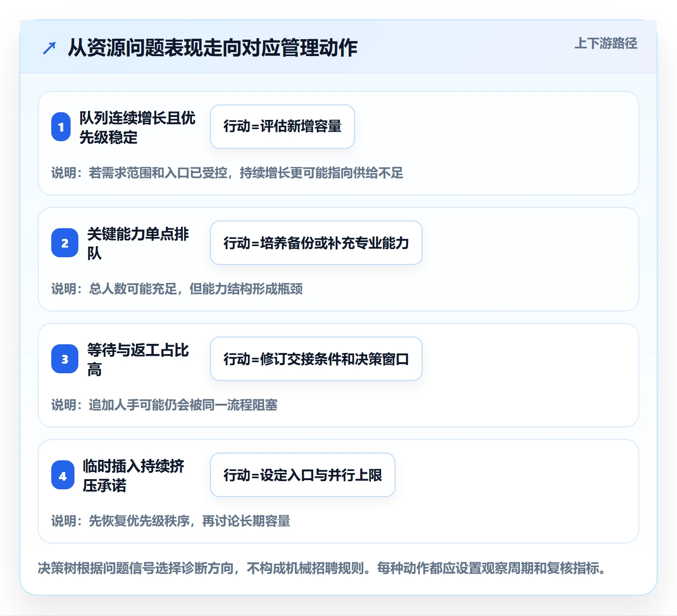Click the note 先恢复优先级秩序，再讨论长期容量

coord(171,521)
